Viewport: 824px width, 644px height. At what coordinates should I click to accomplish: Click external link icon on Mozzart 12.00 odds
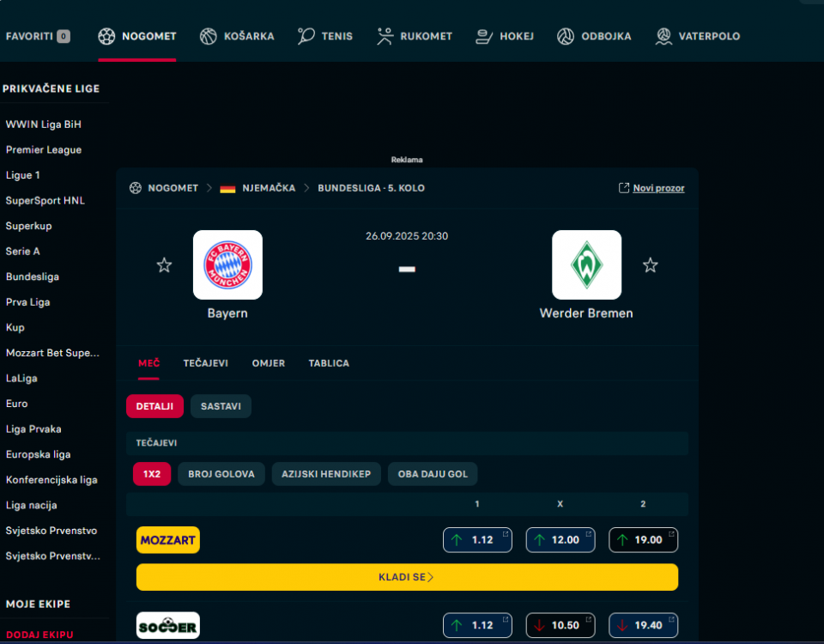[x=589, y=534]
